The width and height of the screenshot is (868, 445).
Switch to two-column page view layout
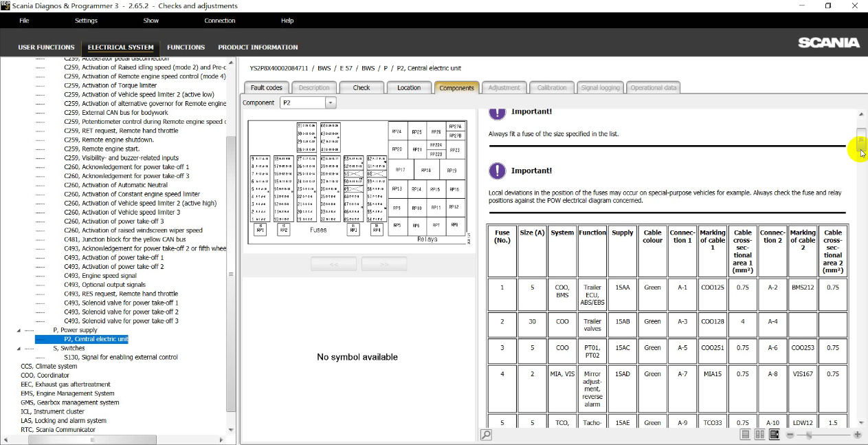(759, 435)
